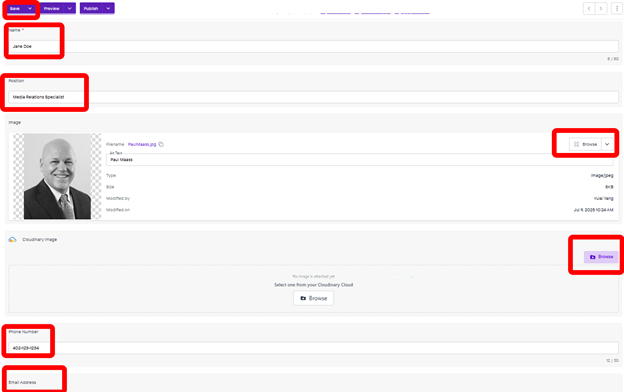Select the image/jpeg type value
This screenshot has width=624, height=392.
(x=602, y=176)
